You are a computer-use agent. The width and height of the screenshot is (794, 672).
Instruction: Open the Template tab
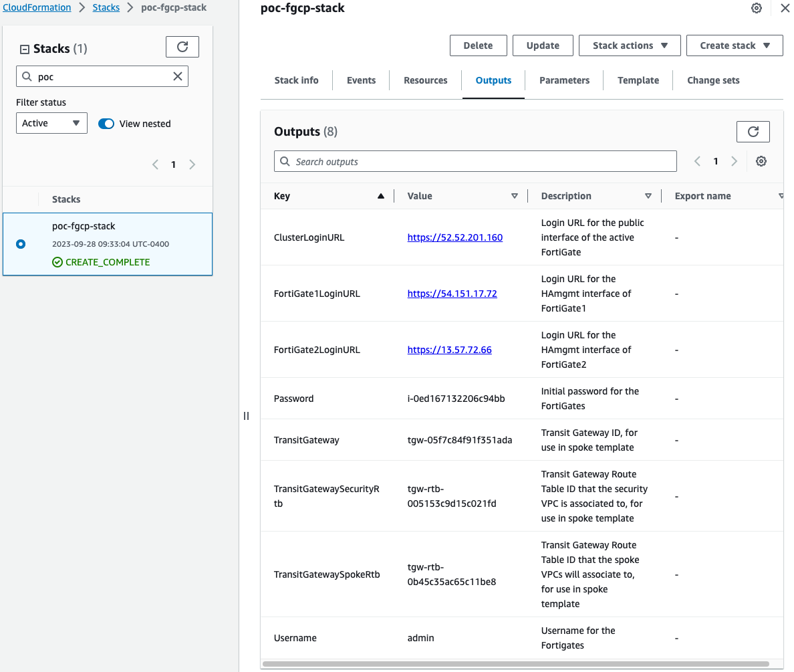pyautogui.click(x=638, y=81)
